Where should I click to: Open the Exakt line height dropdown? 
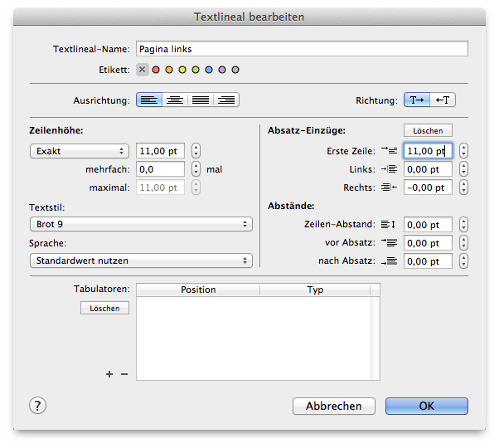[x=79, y=151]
